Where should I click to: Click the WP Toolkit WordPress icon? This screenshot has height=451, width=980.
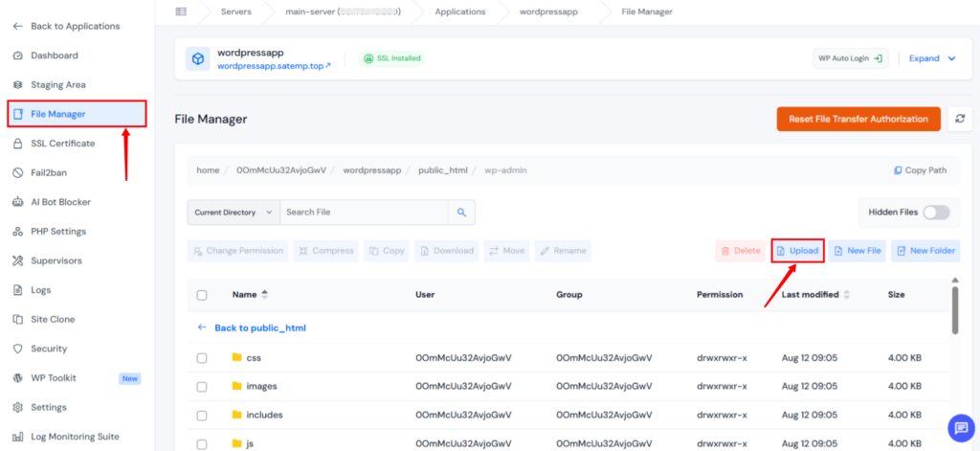tap(18, 378)
